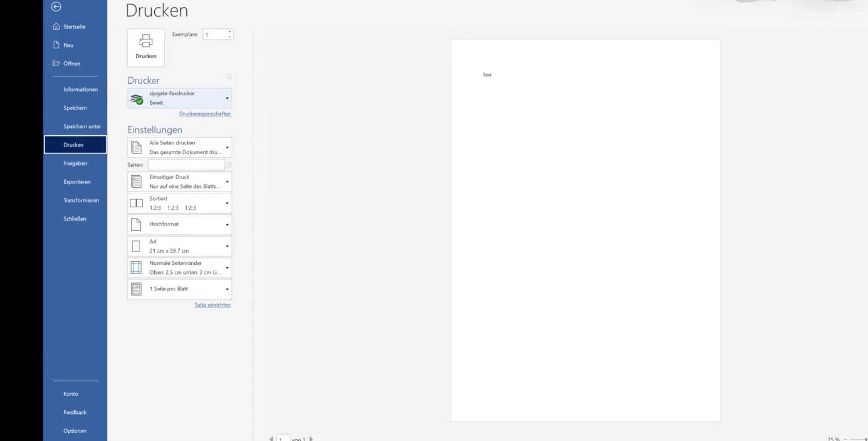Open the Druckereigenschaften link
This screenshot has width=868, height=441.
tap(205, 114)
